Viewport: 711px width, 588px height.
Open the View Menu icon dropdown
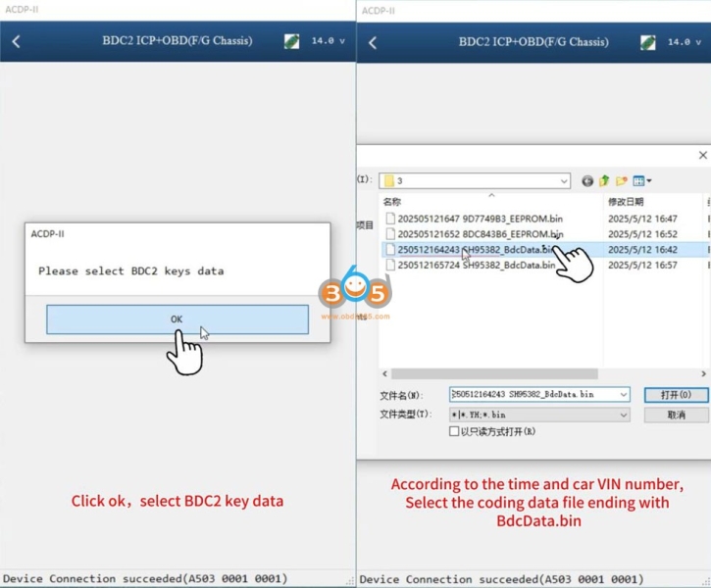coord(642,181)
